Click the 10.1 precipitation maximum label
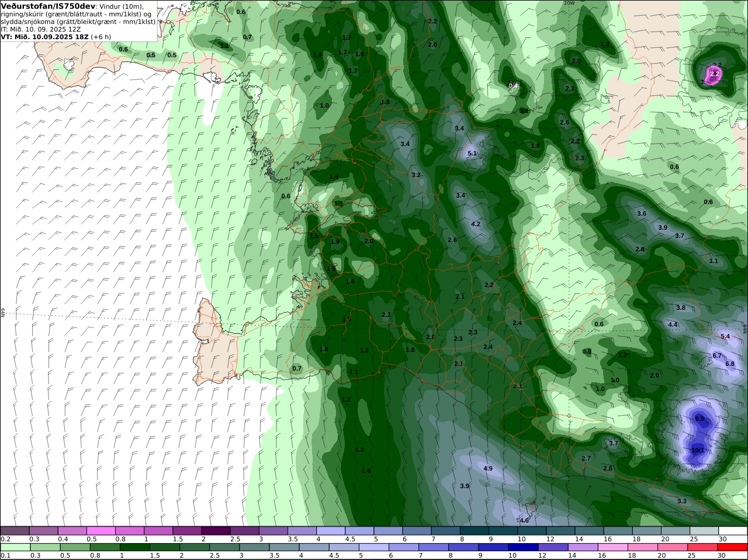 [x=698, y=451]
